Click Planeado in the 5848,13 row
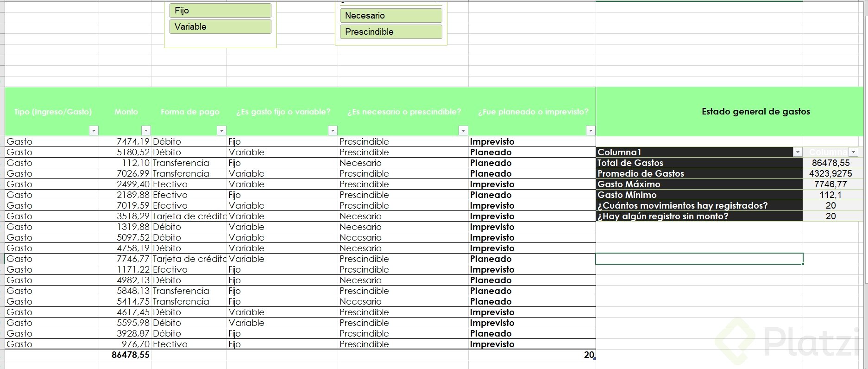 pyautogui.click(x=491, y=291)
